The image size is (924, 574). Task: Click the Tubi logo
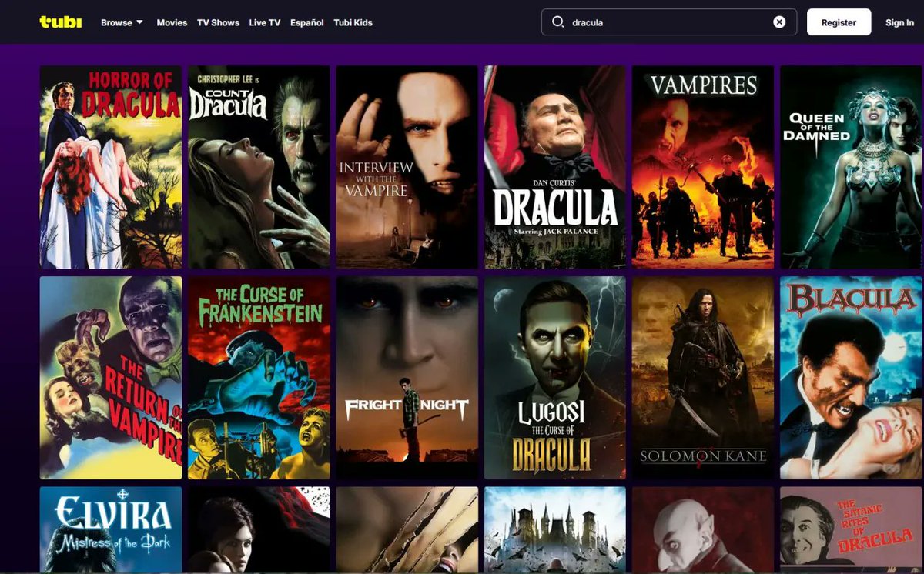point(60,22)
